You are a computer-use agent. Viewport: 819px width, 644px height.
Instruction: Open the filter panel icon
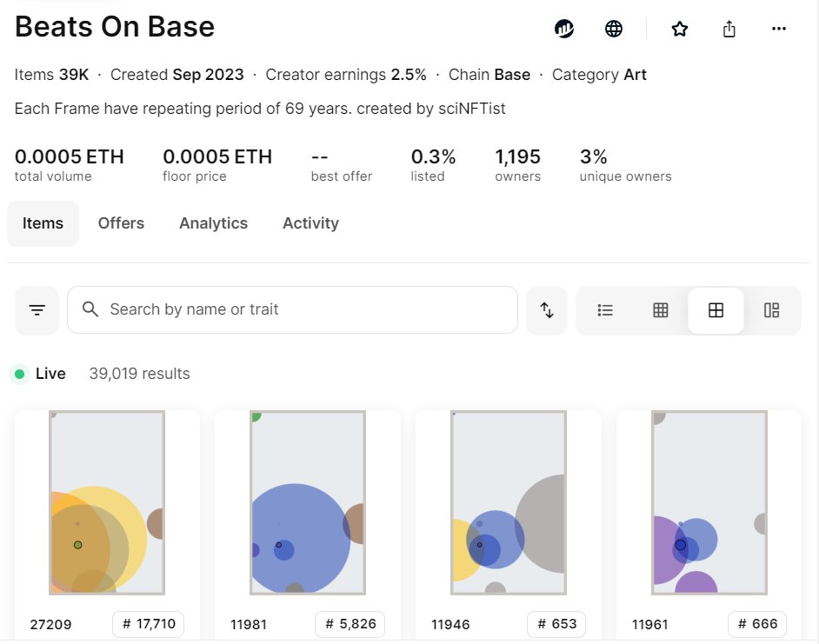37,309
